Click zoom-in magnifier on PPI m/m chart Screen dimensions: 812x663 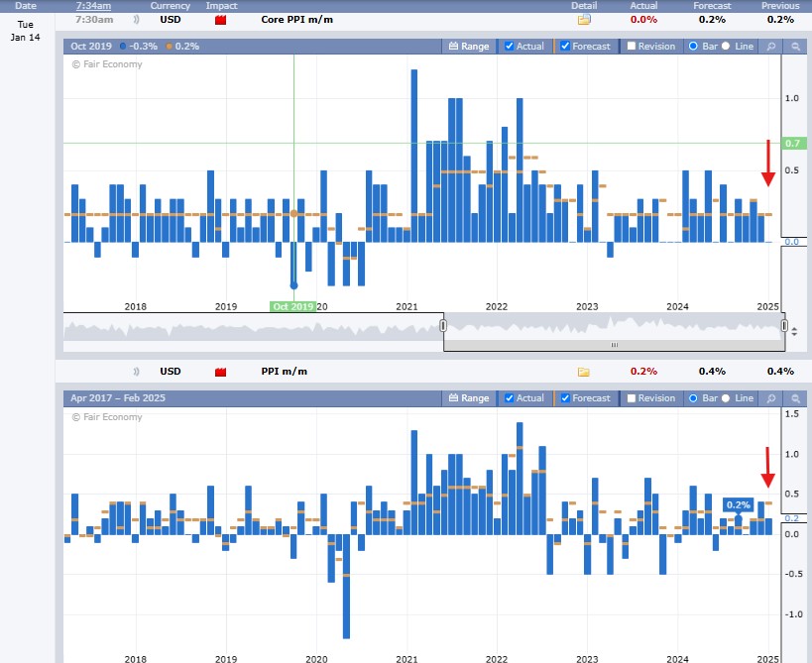[772, 398]
